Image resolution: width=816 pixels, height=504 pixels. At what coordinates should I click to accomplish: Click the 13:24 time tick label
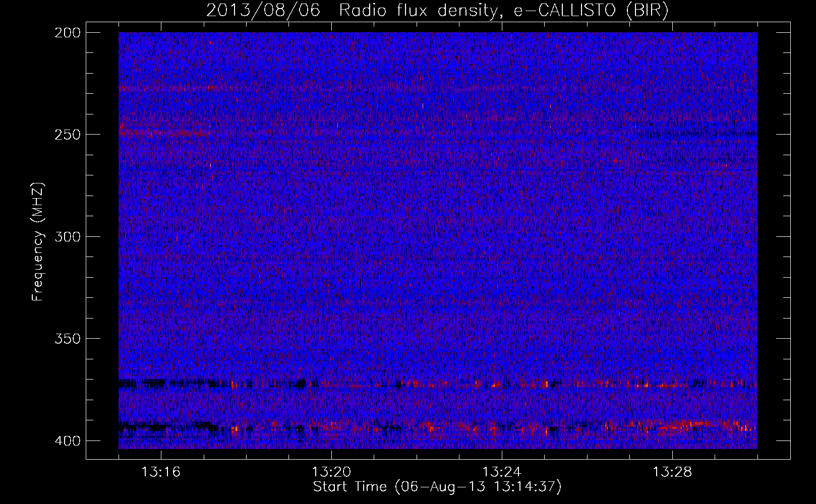[x=502, y=472]
